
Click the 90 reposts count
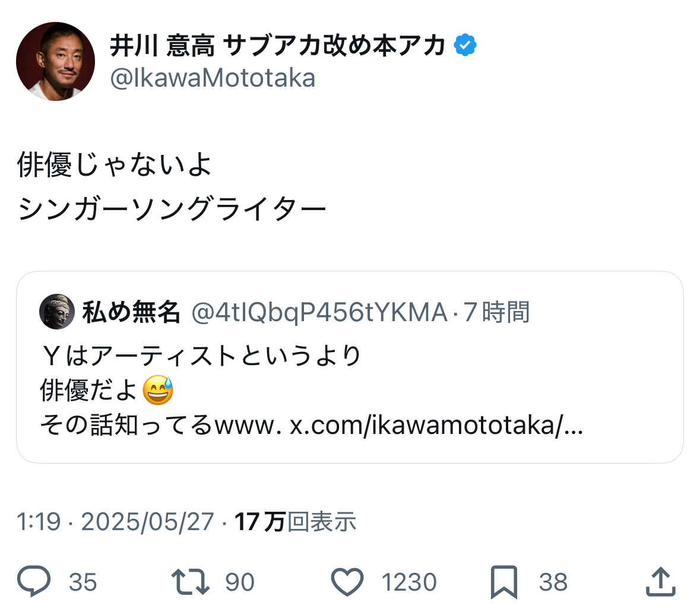click(240, 582)
